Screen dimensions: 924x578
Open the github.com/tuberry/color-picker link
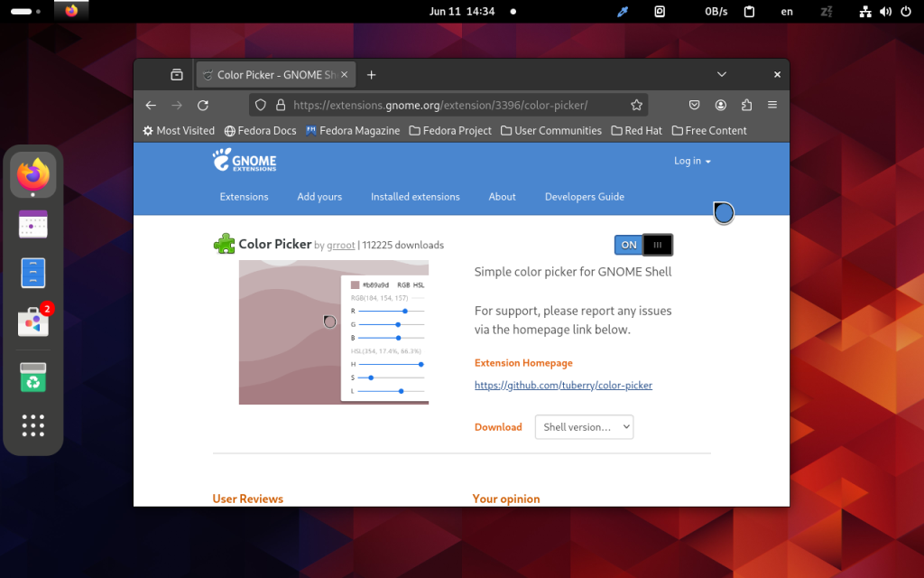coord(563,385)
